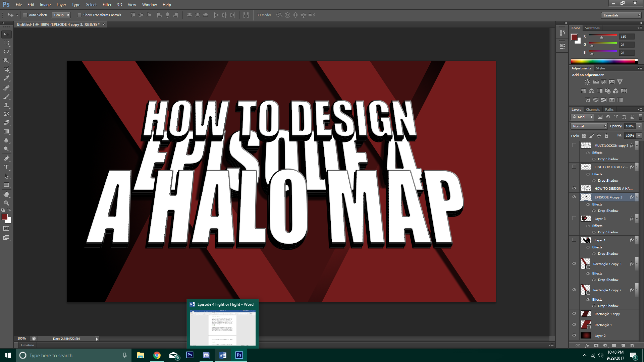Select the Healing Brush tool
The height and width of the screenshot is (362, 644).
click(6, 88)
